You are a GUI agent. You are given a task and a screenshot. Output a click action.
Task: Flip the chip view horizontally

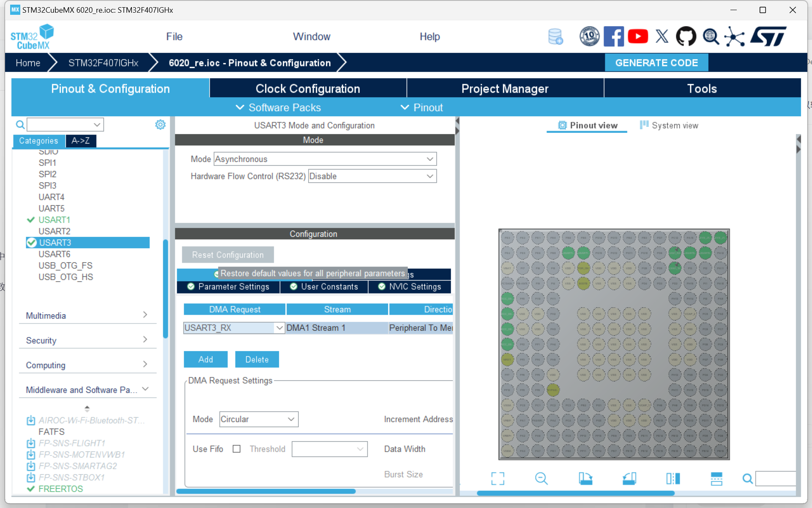coord(673,478)
